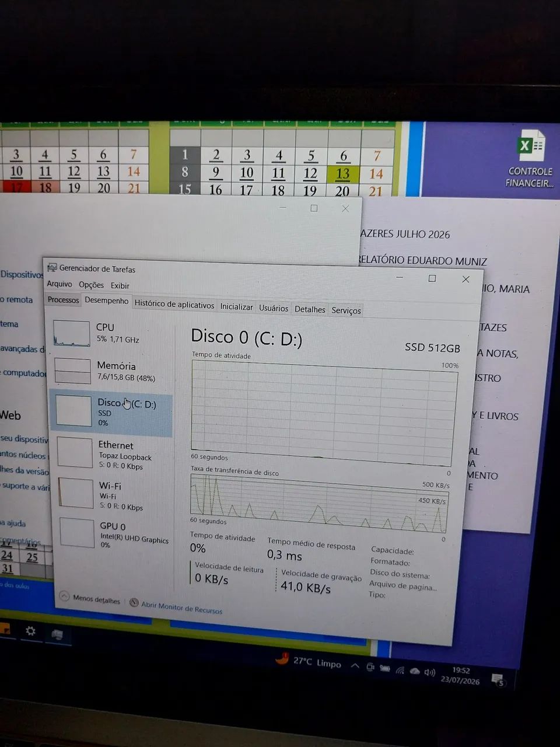Click the 41,0 KB/s write speed value
The width and height of the screenshot is (560, 747).
click(x=306, y=587)
